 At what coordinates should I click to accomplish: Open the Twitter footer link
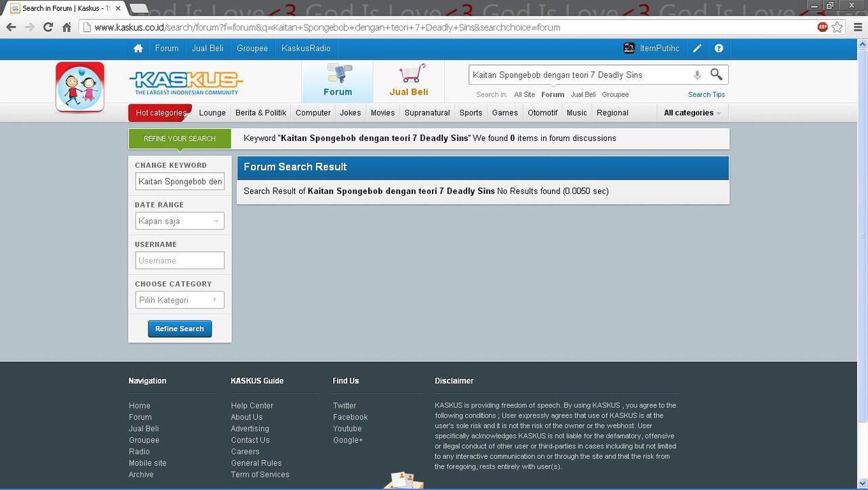point(344,405)
